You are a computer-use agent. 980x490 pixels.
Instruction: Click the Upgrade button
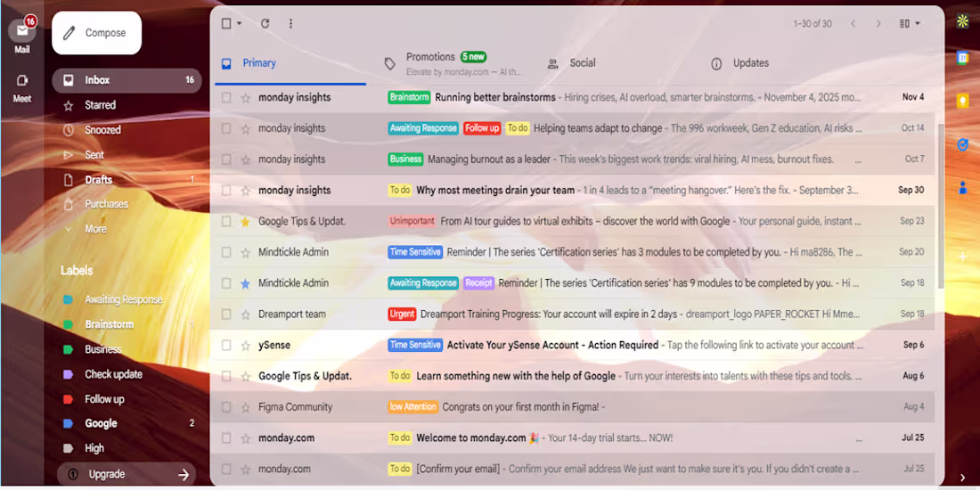(127, 474)
